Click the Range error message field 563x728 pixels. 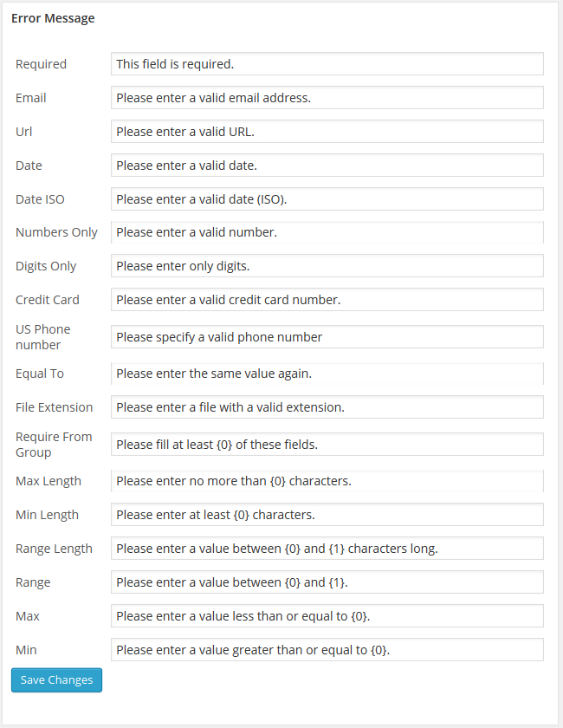pos(327,582)
